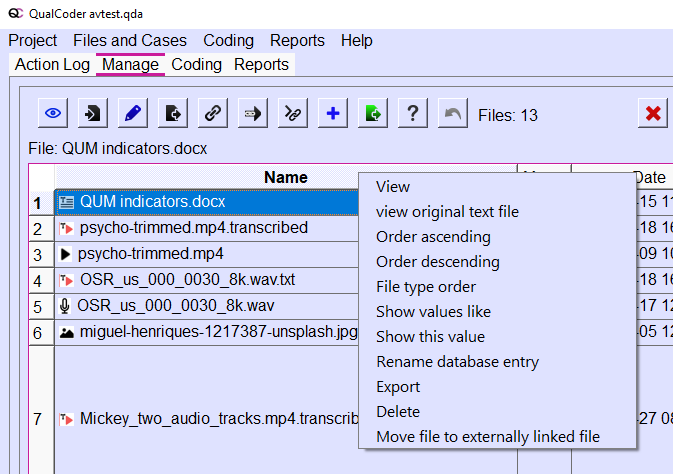
Task: Click the eye view file icon
Action: (x=54, y=113)
